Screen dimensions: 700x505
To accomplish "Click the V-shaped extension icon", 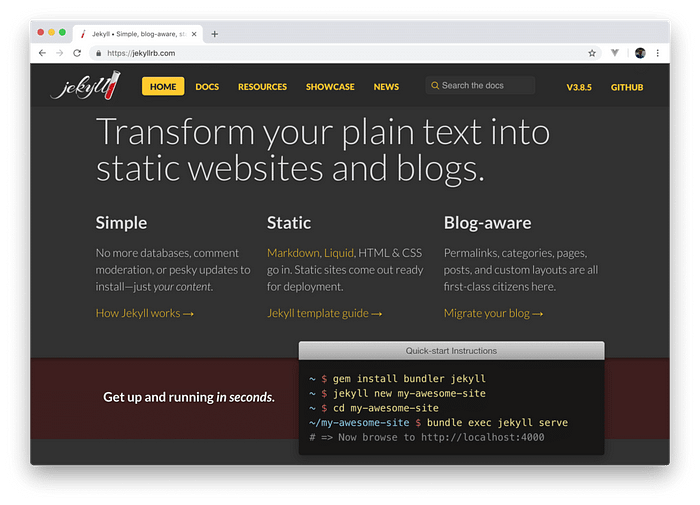I will click(615, 53).
